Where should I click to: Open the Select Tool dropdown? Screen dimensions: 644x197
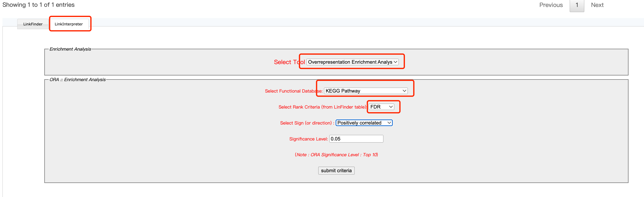coord(353,62)
